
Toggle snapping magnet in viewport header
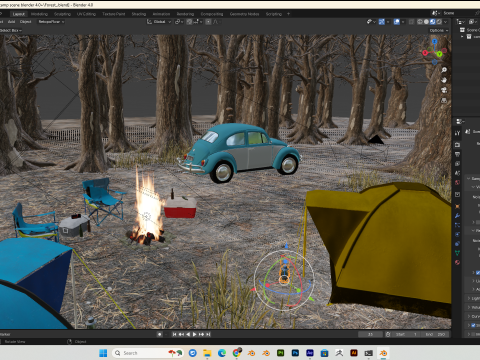click(189, 22)
